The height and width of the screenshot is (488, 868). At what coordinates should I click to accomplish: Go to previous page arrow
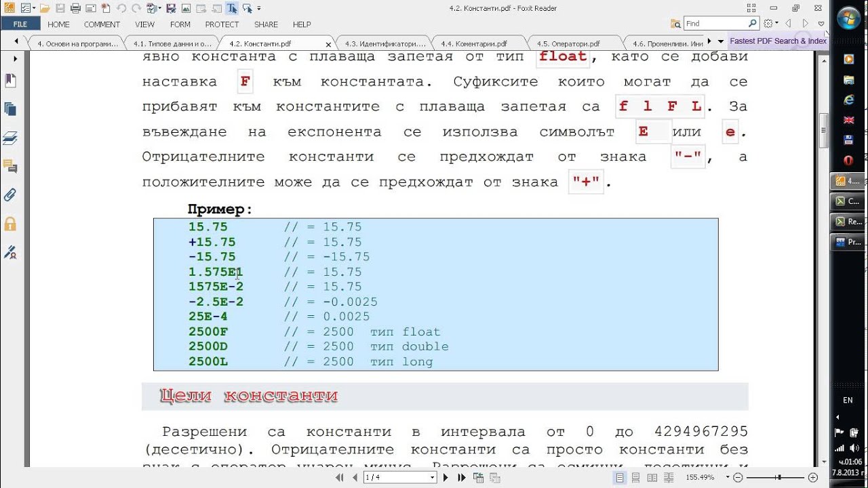point(355,477)
